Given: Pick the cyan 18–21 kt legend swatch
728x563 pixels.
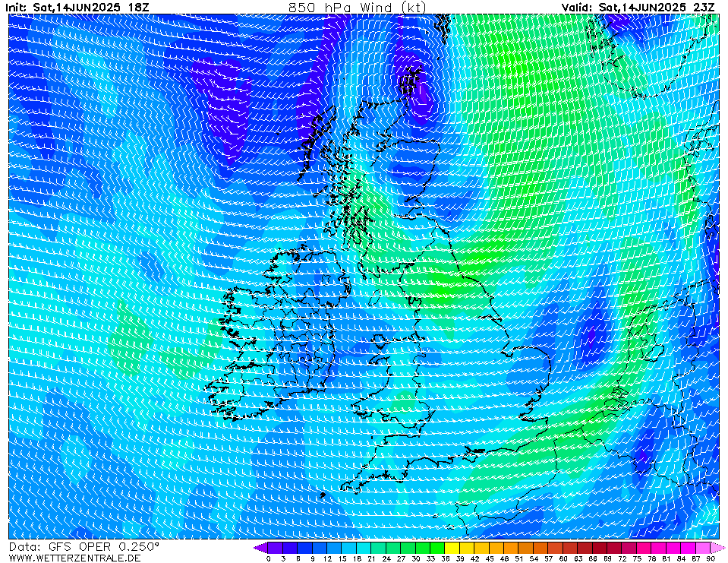Looking at the screenshot, I should 364,548.
